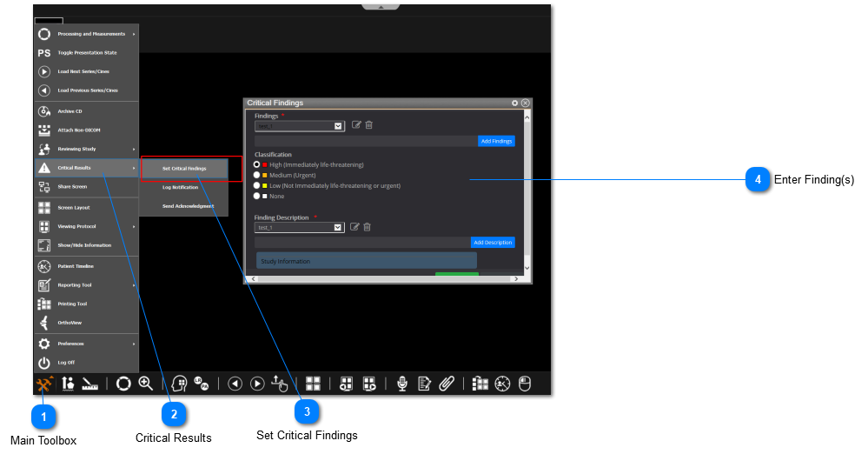This screenshot has height=461, width=868.
Task: Open Log Notification from submenu
Action: point(180,187)
